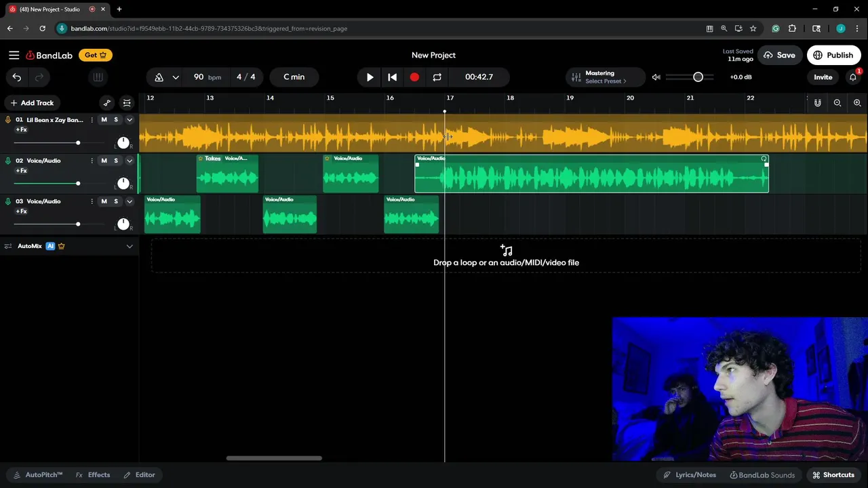The height and width of the screenshot is (488, 868).
Task: Open metronome settings dropdown arrow
Action: (176, 77)
